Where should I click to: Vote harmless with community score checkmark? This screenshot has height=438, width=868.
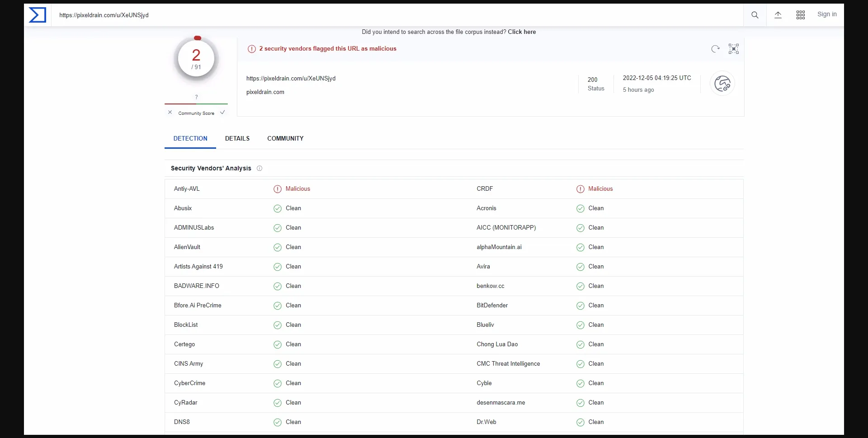(222, 113)
